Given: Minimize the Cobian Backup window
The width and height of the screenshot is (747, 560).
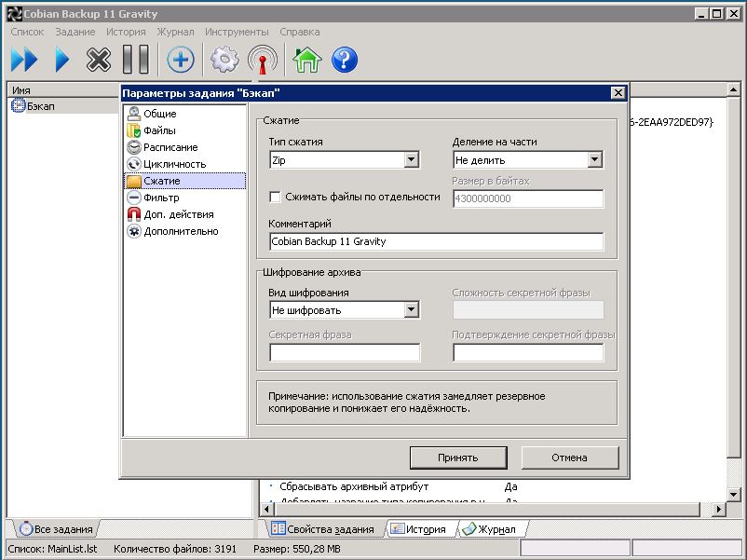Looking at the screenshot, I should (700, 14).
